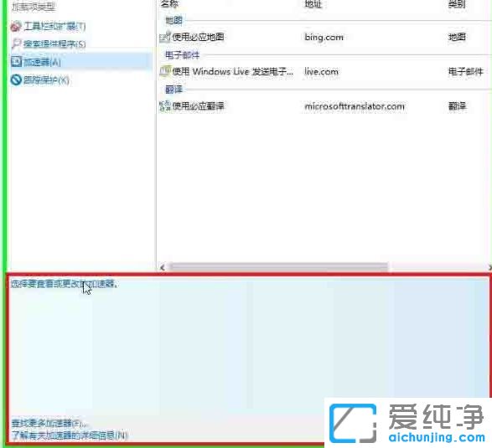The height and width of the screenshot is (448, 492).
Task: Click the horizontal scrollbar thumb
Action: 278,267
